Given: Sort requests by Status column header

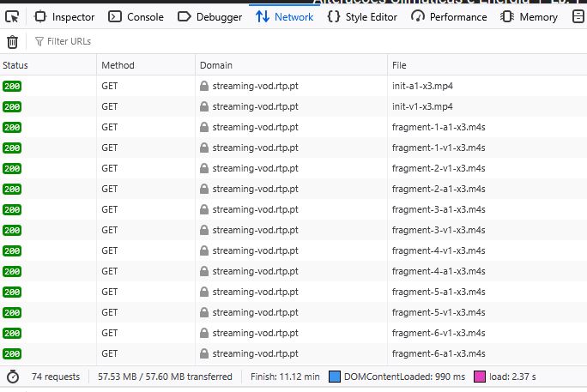Looking at the screenshot, I should [x=15, y=65].
